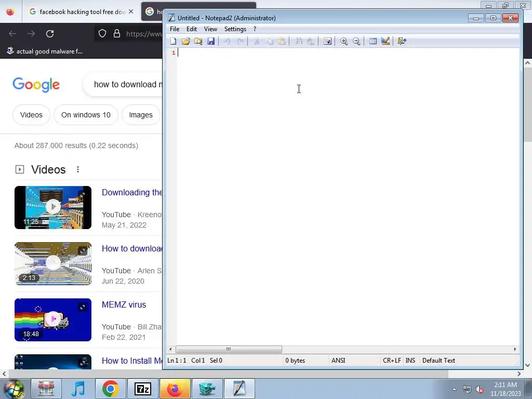Open the Edit menu in Notepad2
Screen dimensions: 532x399
point(192,29)
